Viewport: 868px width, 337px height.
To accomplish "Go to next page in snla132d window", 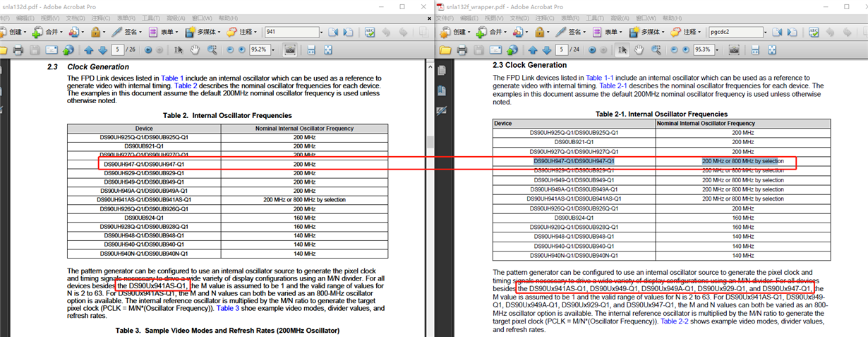I will click(x=102, y=50).
